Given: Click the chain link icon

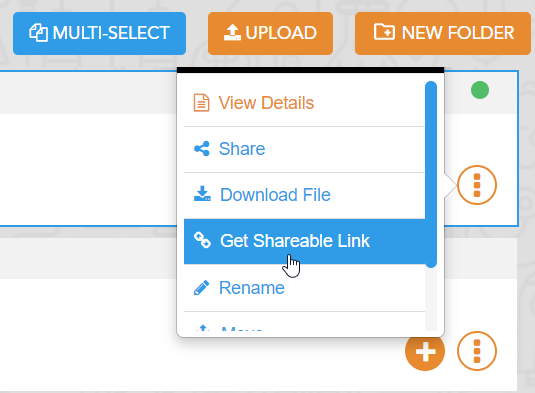Looking at the screenshot, I should pyautogui.click(x=202, y=240).
